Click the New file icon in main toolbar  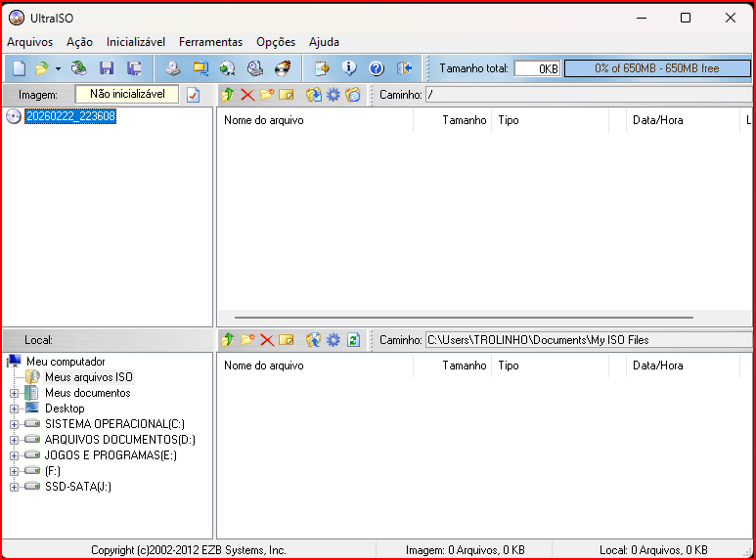tap(19, 68)
